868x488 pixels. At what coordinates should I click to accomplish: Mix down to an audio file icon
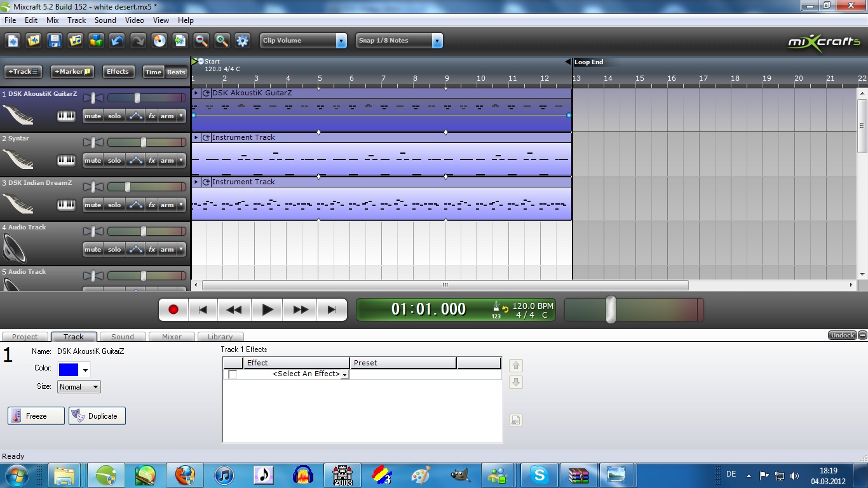pos(180,41)
